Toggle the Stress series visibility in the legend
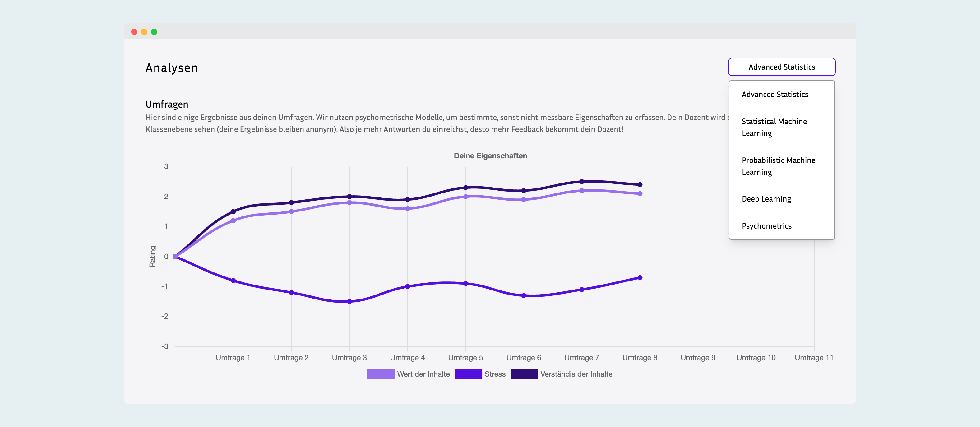This screenshot has height=427, width=980. coord(495,374)
